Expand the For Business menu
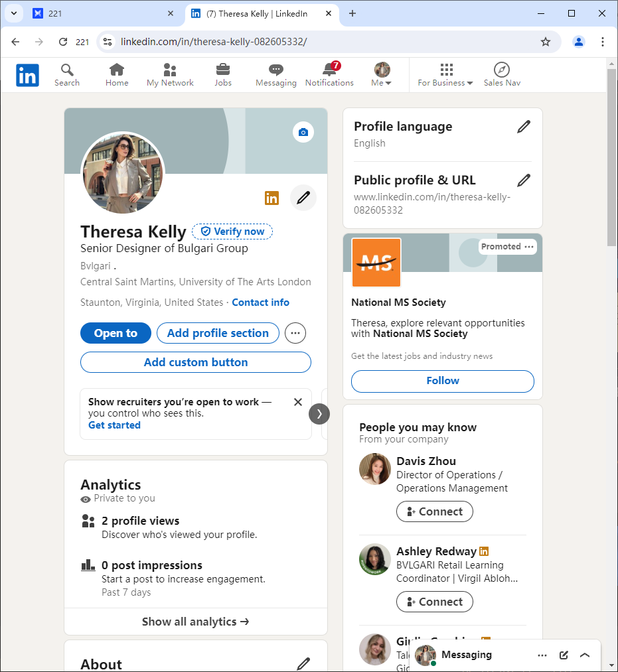618x672 pixels. click(x=445, y=75)
